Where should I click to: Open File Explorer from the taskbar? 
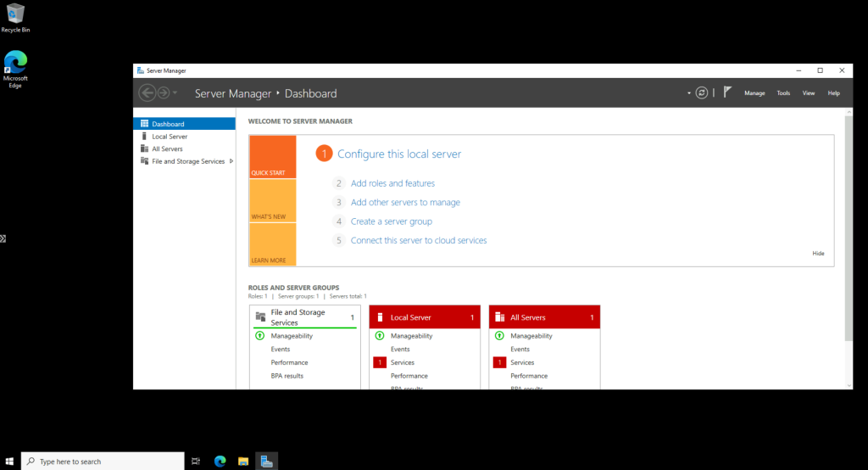(x=243, y=462)
